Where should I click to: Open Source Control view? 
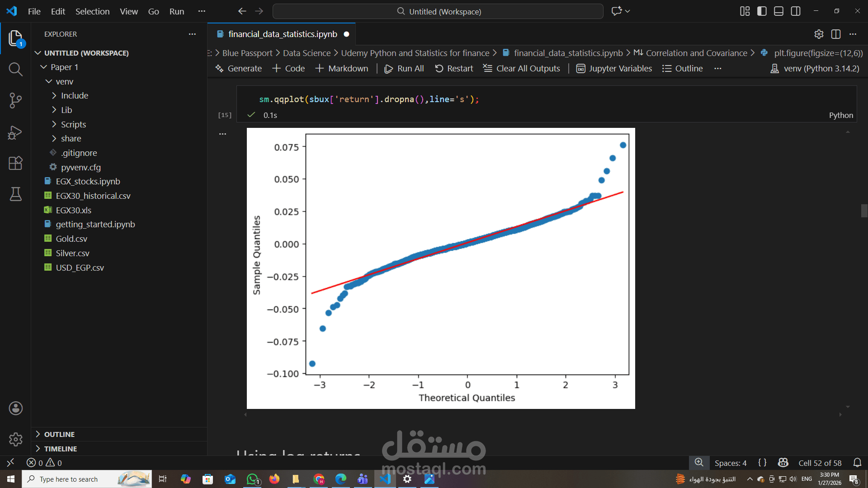[15, 100]
